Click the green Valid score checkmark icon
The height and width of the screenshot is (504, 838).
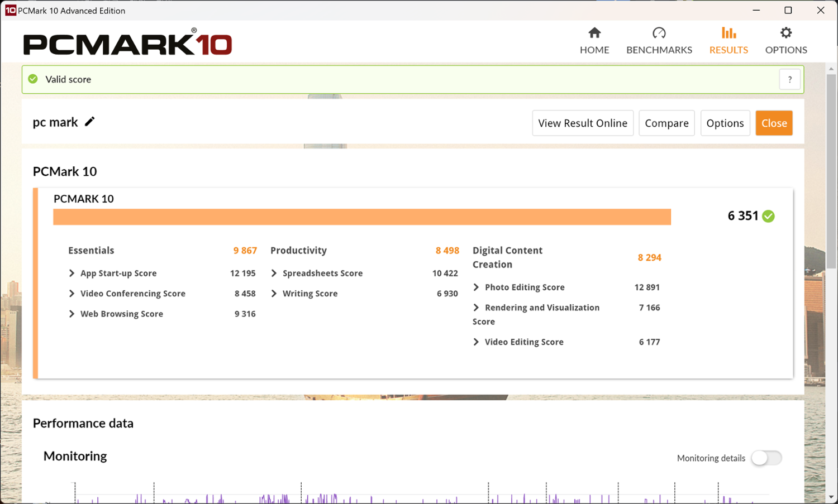click(x=34, y=79)
